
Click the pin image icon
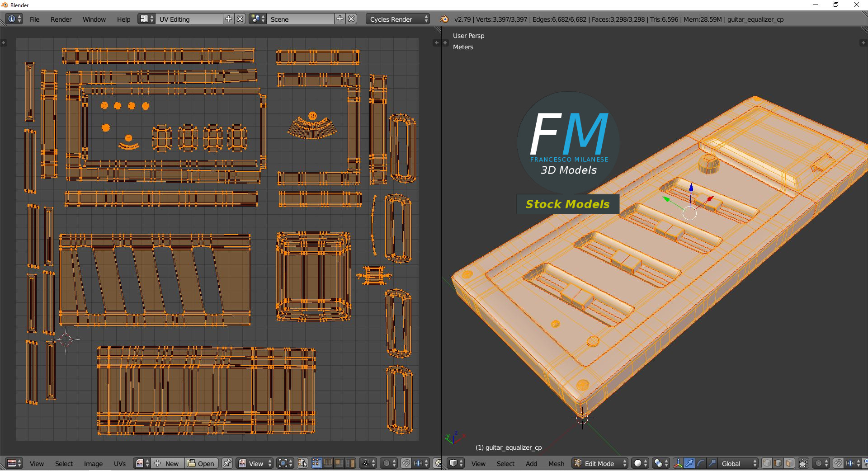click(227, 464)
